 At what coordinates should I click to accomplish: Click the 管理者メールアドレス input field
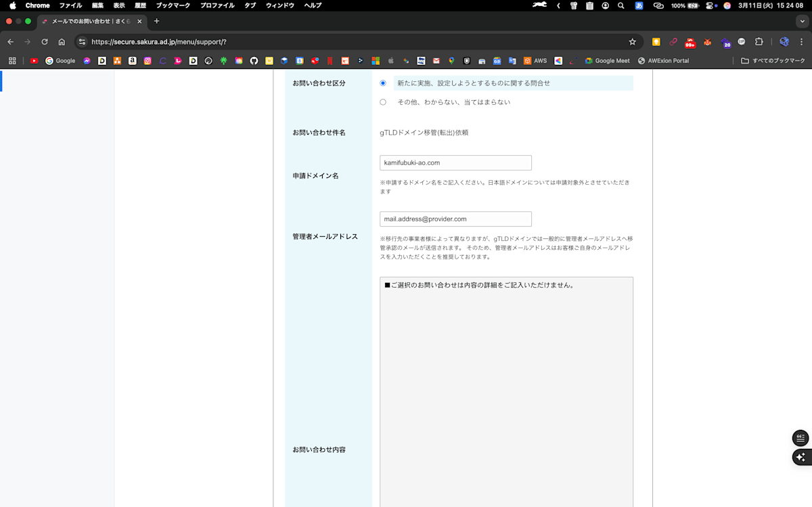[455, 219]
